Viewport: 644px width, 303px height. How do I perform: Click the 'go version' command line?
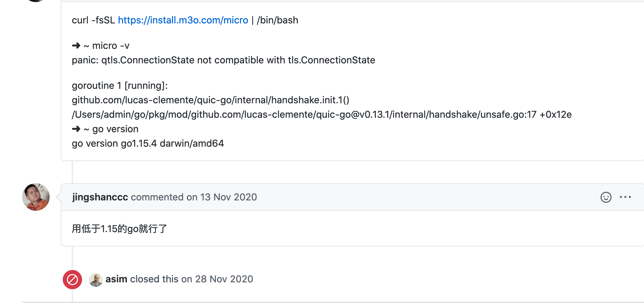pos(105,129)
